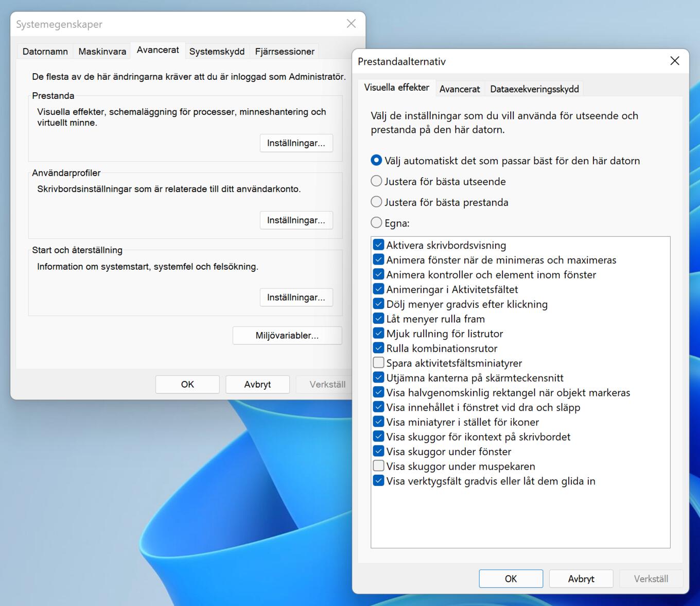Image resolution: width=700 pixels, height=606 pixels.
Task: Click 'De flesta av de här ändringarna' notice text
Action: (188, 77)
